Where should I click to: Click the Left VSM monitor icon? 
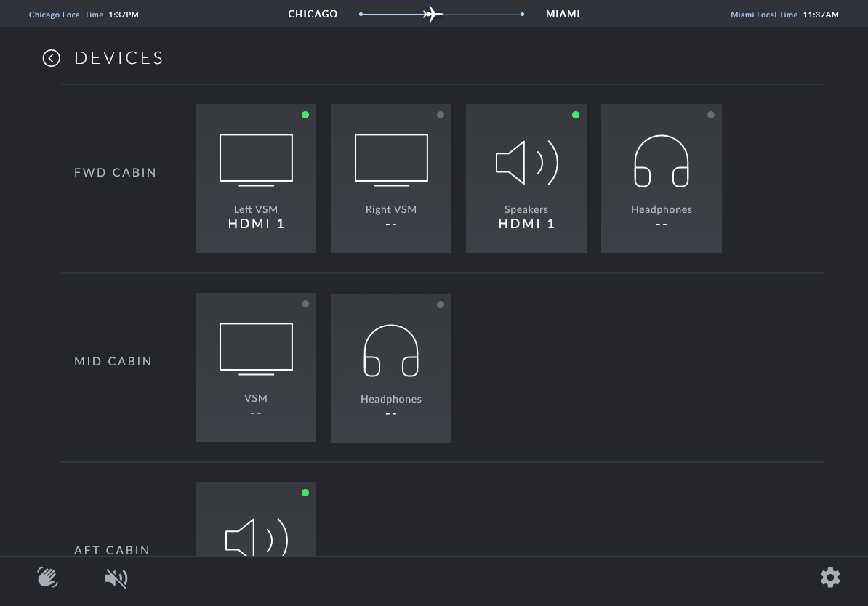(256, 158)
